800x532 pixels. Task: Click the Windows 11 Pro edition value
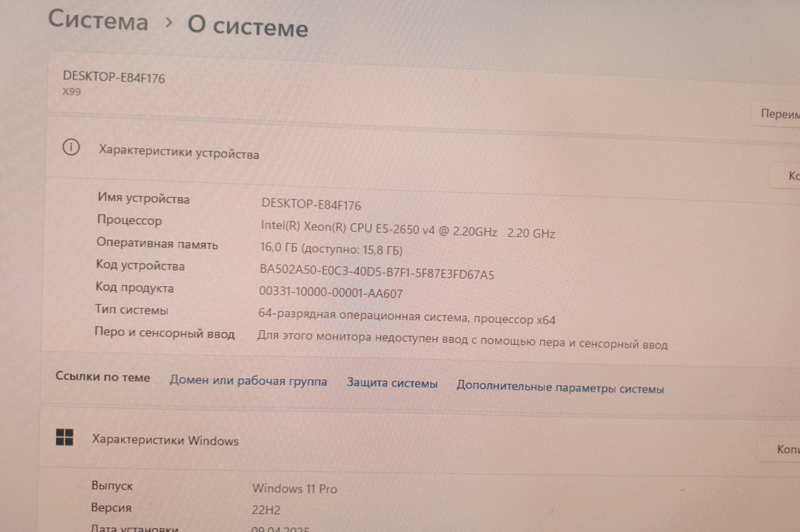pos(295,488)
